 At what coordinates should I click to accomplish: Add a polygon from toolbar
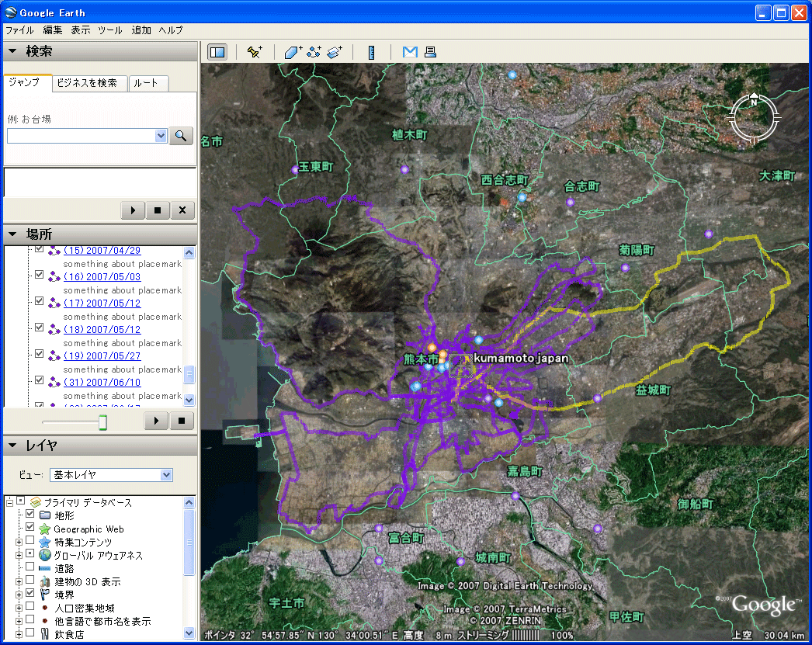click(293, 52)
